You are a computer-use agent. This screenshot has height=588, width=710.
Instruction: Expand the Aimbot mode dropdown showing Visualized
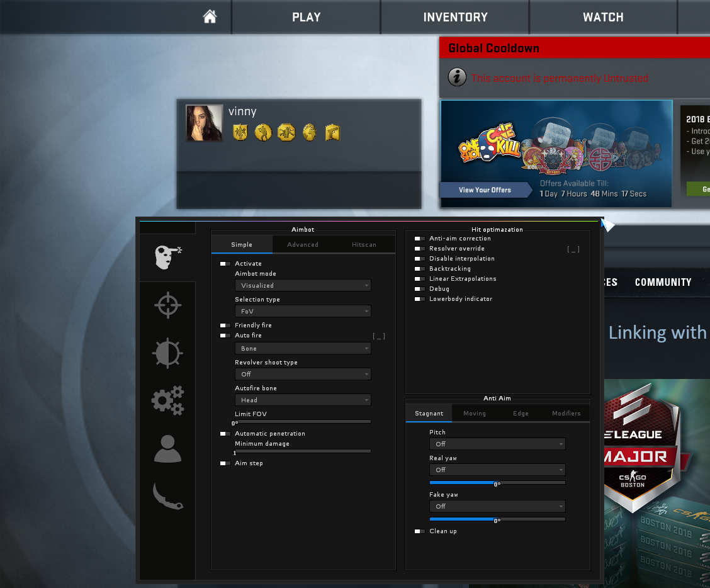click(303, 286)
